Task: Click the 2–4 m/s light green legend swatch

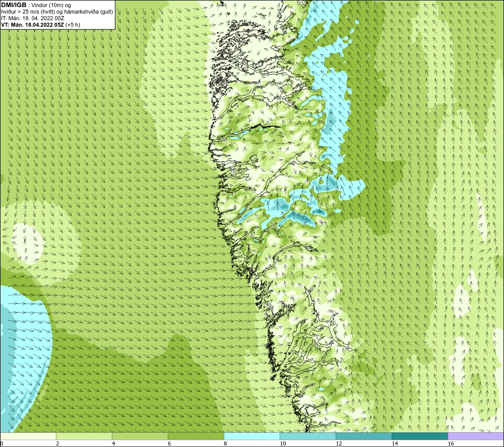Action: pyautogui.click(x=84, y=436)
